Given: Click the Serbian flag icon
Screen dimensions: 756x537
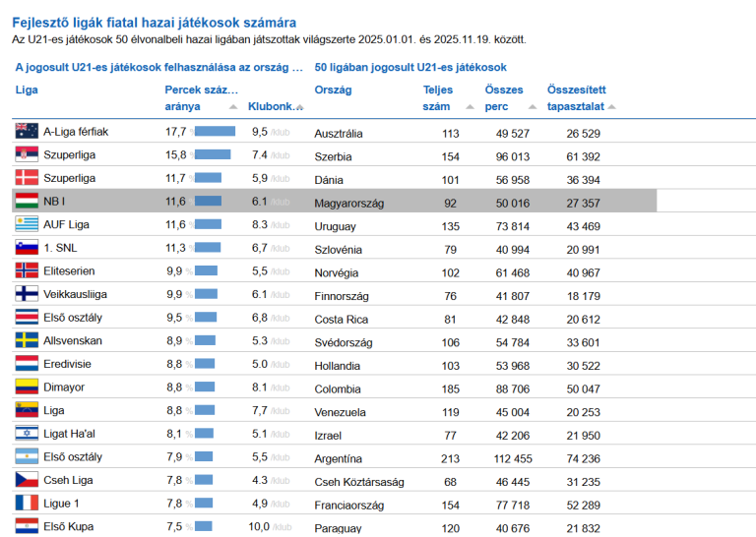Looking at the screenshot, I should pyautogui.click(x=27, y=154).
